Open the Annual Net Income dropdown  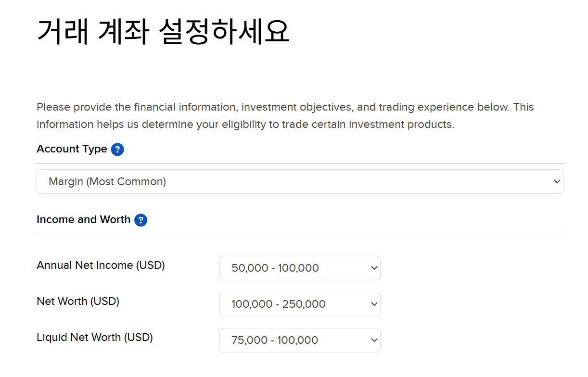[300, 268]
